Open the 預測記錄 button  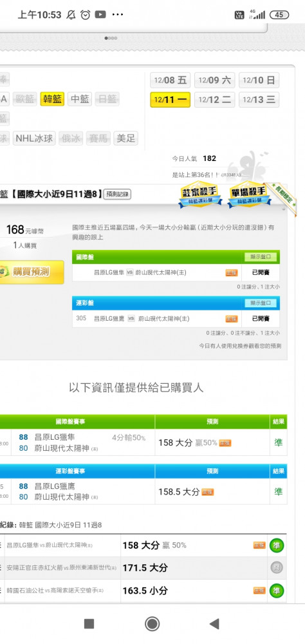pos(117,194)
